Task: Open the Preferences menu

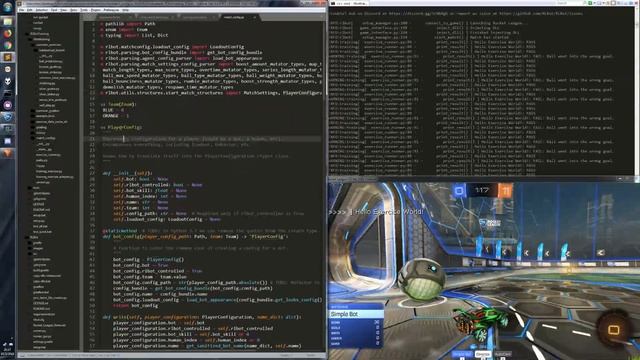Action: pyautogui.click(x=111, y=10)
